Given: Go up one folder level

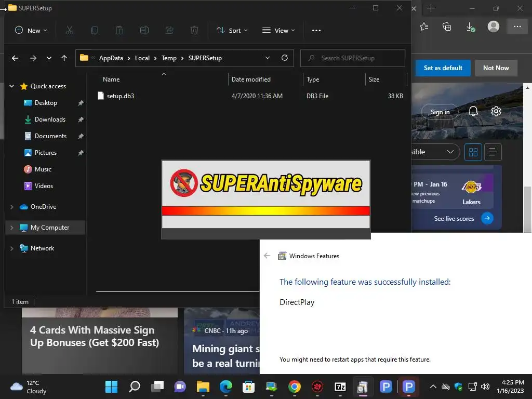Looking at the screenshot, I should pos(64,58).
